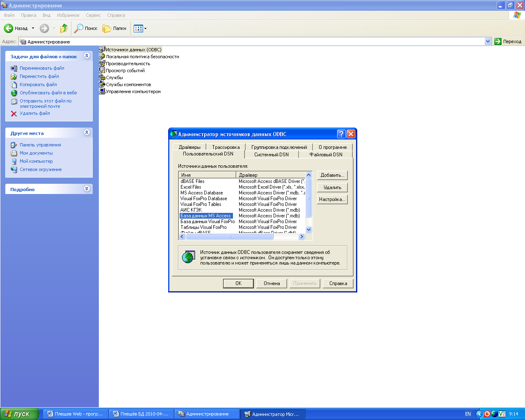Screen dimensions: 525x420
Task: Toggle the Папки folders pane button
Action: [x=114, y=28]
